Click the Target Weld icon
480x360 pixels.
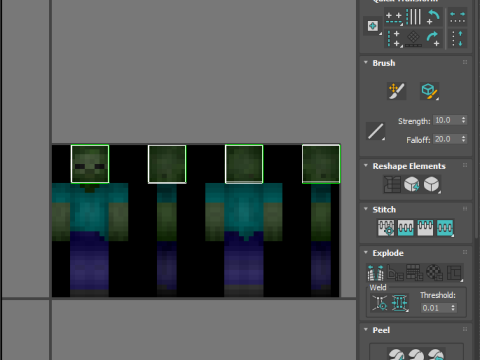click(x=380, y=303)
